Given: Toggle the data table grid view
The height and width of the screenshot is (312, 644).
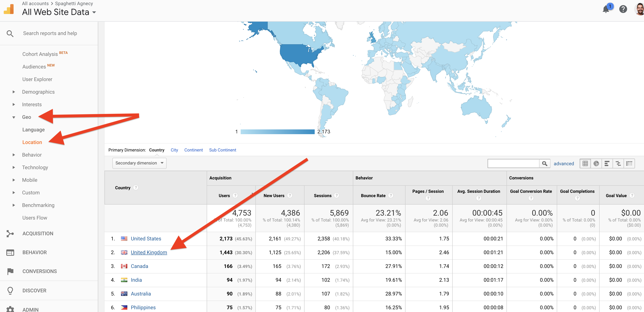Looking at the screenshot, I should 585,163.
